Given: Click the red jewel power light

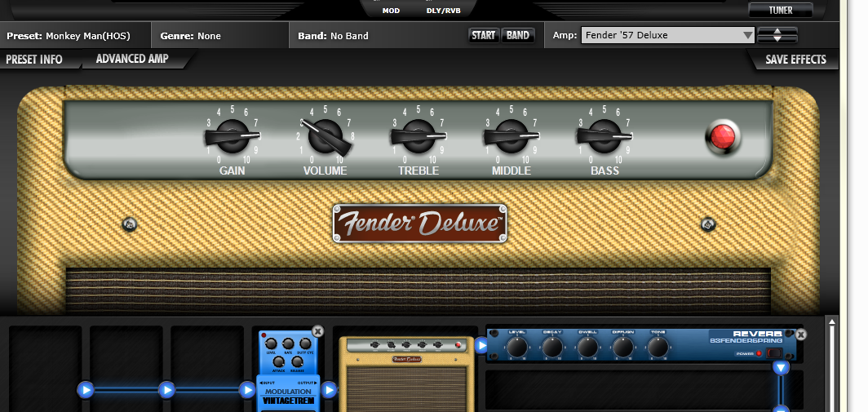Looking at the screenshot, I should (723, 136).
